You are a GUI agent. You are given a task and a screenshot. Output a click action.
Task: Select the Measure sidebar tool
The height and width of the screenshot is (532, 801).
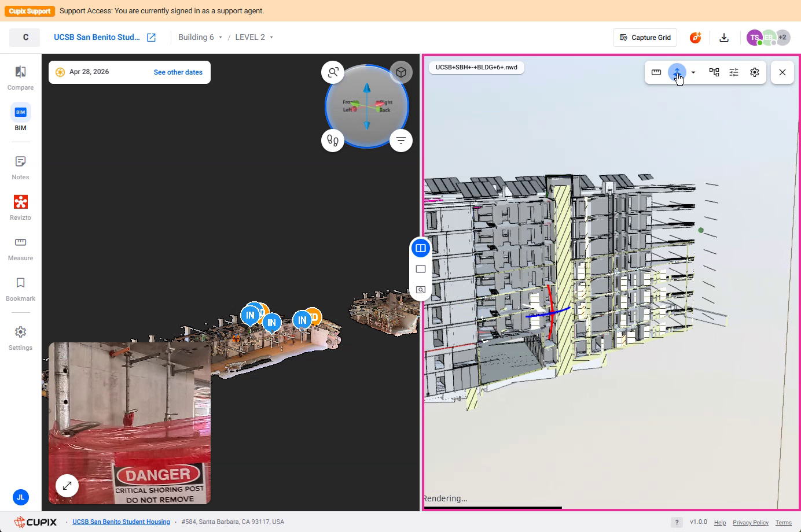[20, 248]
